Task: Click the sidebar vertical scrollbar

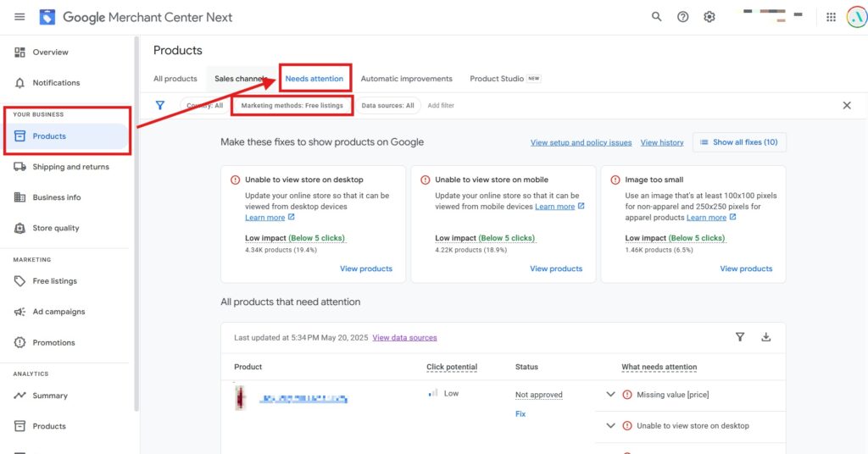Action: [136, 224]
